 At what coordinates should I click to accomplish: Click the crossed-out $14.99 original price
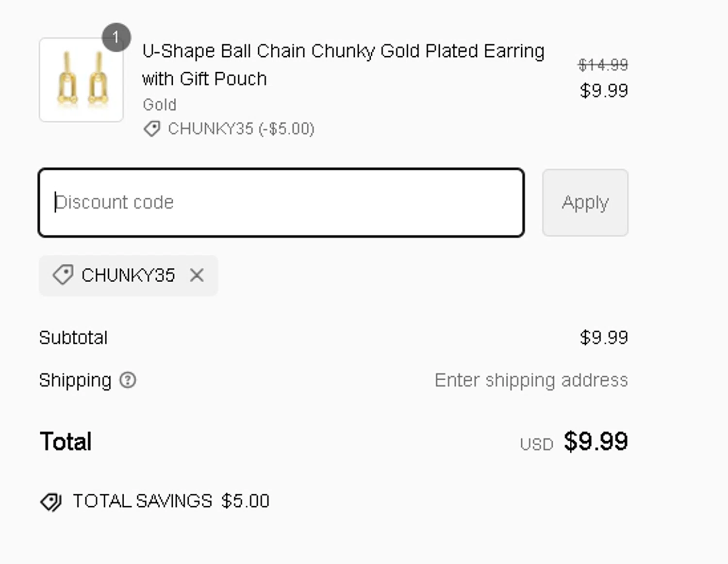603,64
